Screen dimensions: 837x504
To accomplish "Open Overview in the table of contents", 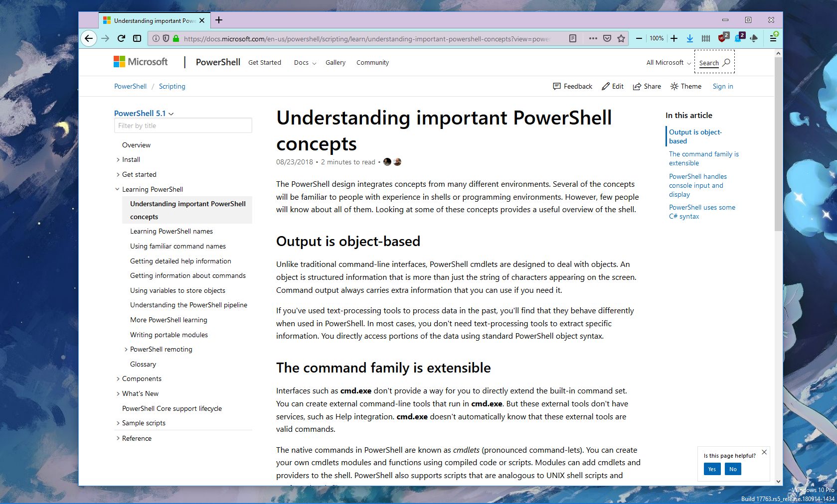I will [x=136, y=145].
